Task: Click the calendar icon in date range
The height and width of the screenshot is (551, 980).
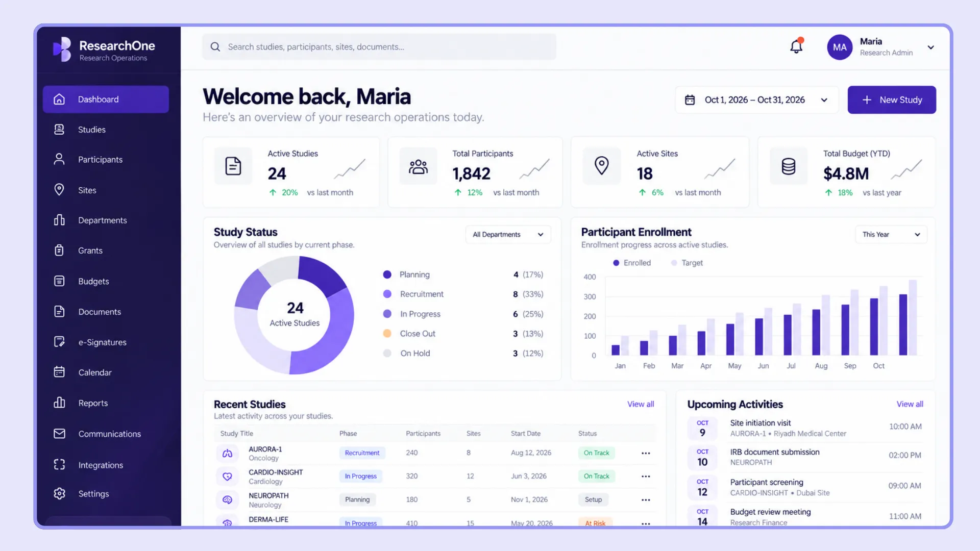Action: [690, 100]
